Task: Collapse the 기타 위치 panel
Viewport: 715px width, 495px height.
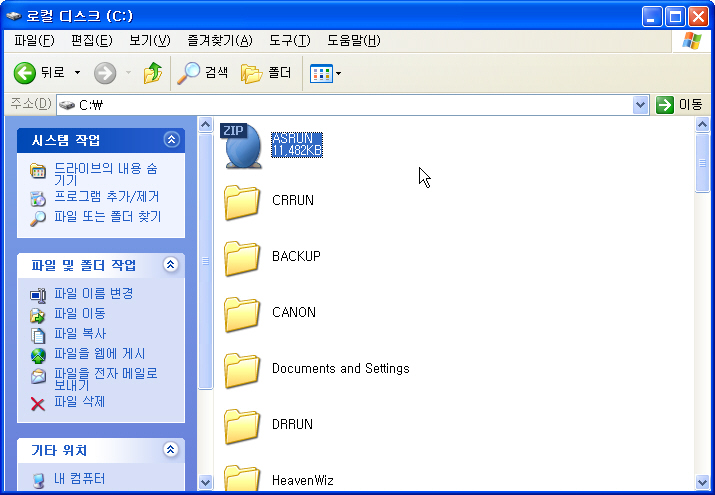Action: click(x=171, y=450)
